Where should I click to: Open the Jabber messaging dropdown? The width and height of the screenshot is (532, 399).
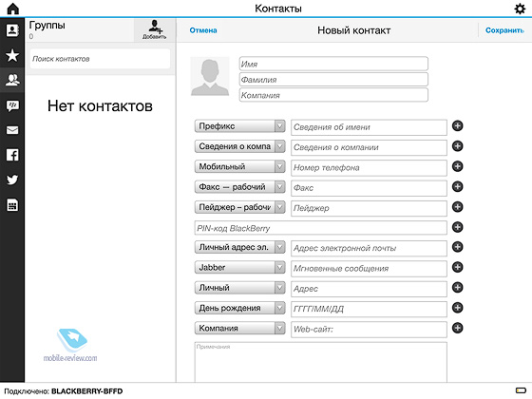pos(239,268)
